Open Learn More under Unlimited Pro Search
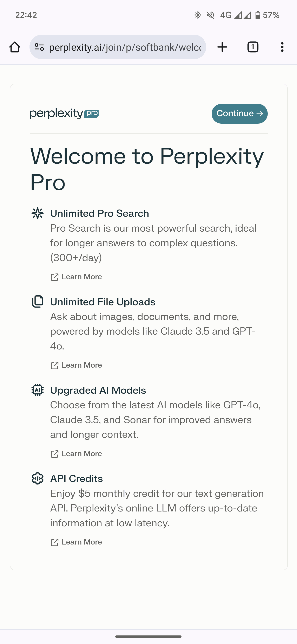 [x=77, y=277]
